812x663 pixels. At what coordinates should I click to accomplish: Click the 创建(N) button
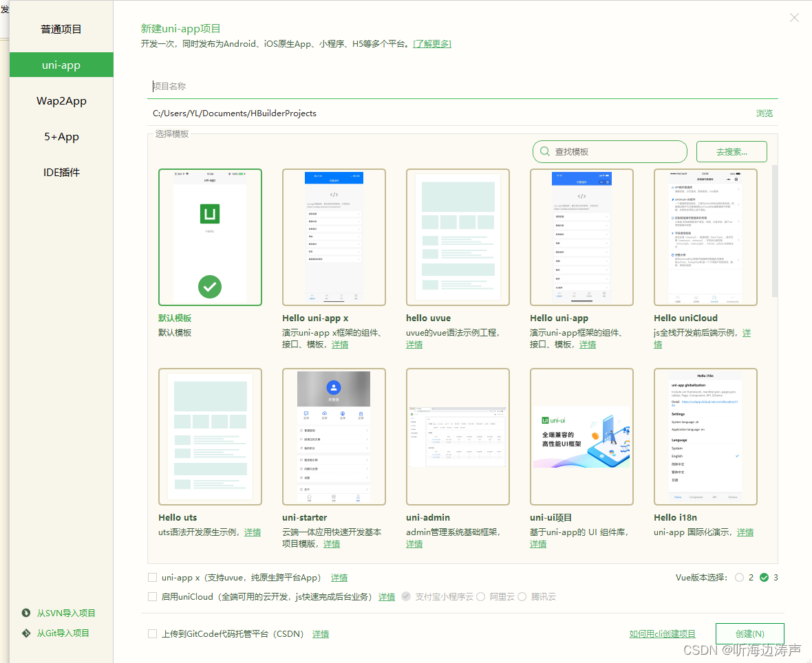click(x=749, y=633)
